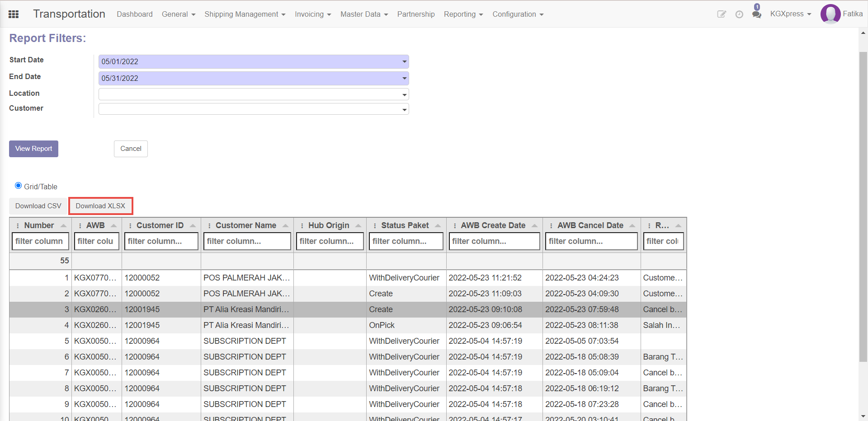Click the page vertical scrollbar thumb

pos(863,206)
